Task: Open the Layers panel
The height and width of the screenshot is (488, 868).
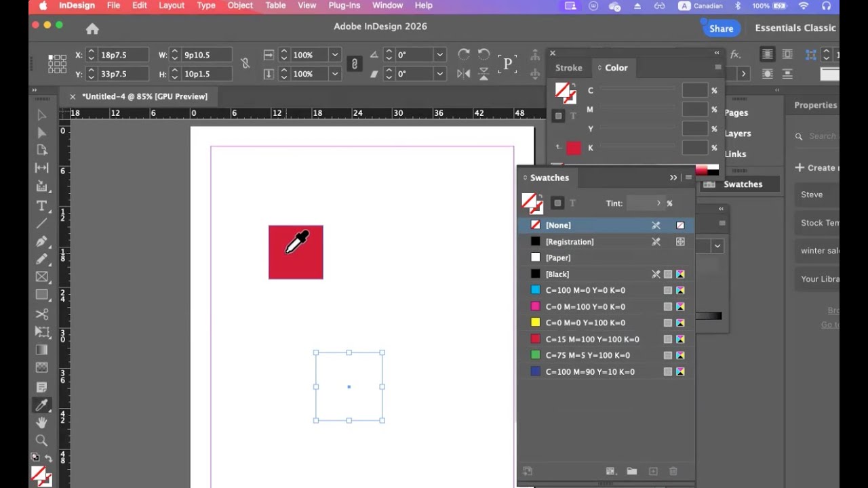Action: click(x=738, y=134)
